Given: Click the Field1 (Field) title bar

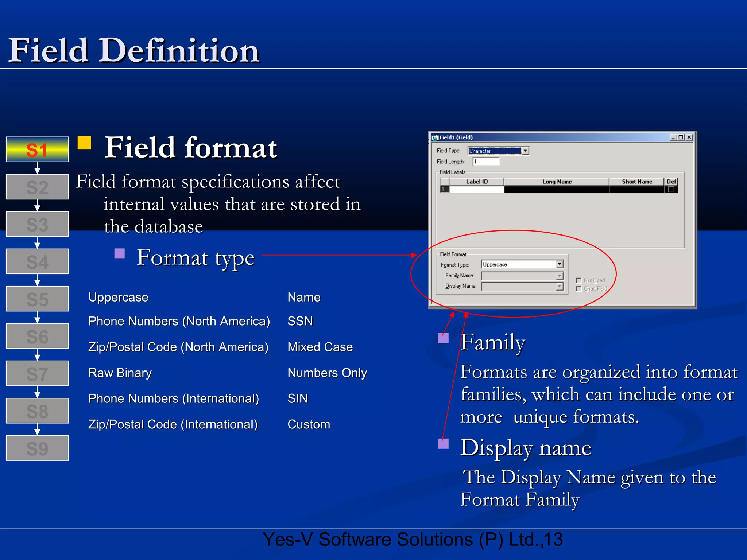Looking at the screenshot, I should click(562, 137).
